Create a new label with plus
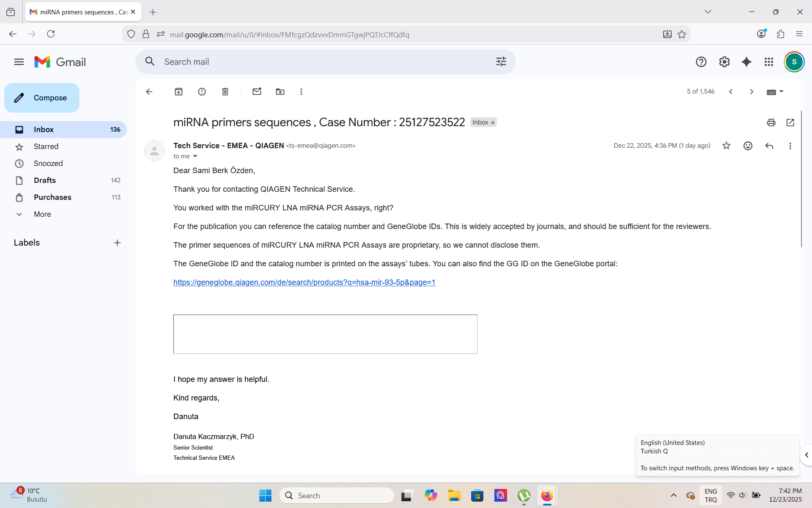This screenshot has height=508, width=812. point(117,243)
